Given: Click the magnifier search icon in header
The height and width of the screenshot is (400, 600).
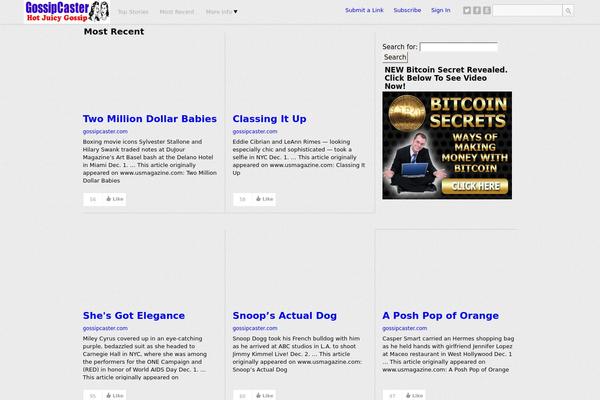Looking at the screenshot, I should (568, 11).
